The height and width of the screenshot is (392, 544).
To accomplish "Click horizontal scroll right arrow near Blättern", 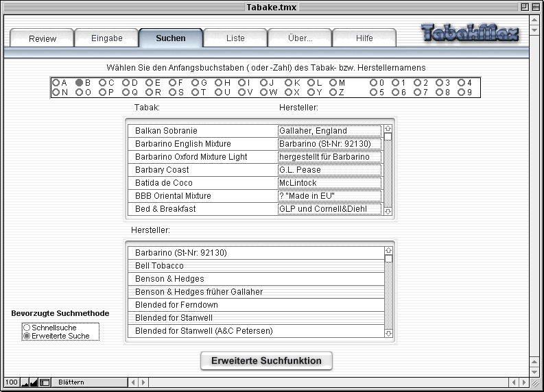I will tap(143, 382).
